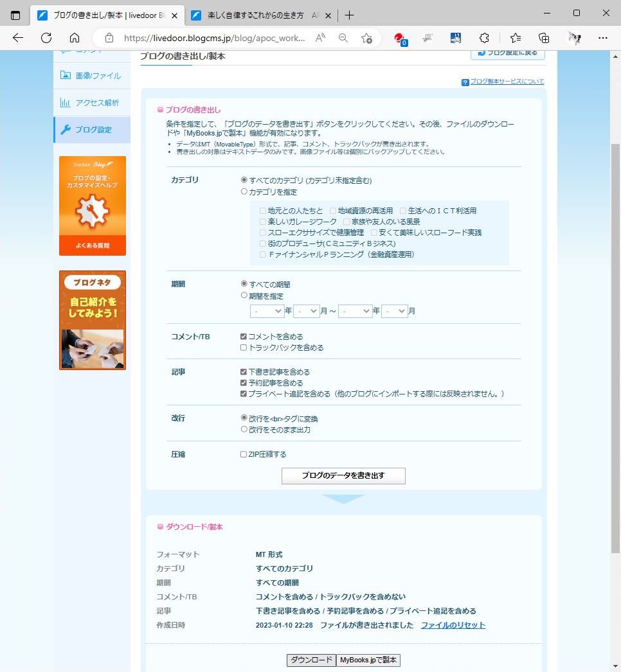Open Read aloud icon in address bar

pyautogui.click(x=320, y=38)
